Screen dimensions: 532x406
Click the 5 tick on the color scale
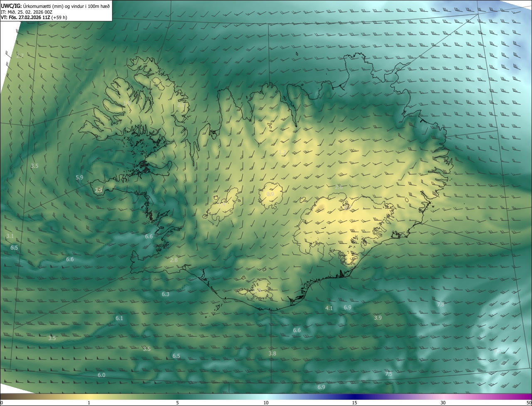[x=177, y=403]
